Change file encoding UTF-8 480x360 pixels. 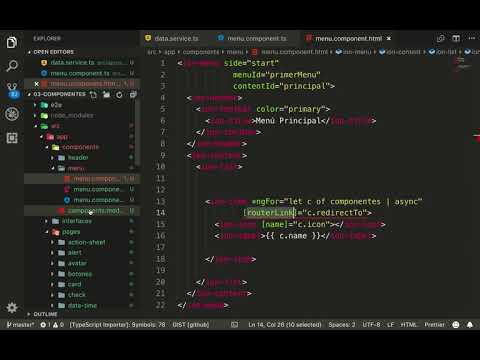371,325
